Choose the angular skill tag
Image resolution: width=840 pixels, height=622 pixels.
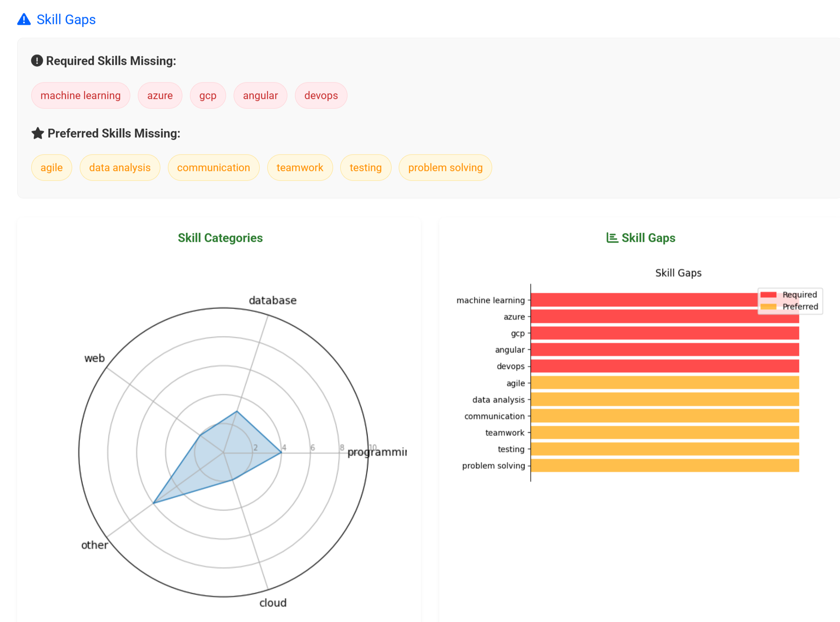pos(260,95)
